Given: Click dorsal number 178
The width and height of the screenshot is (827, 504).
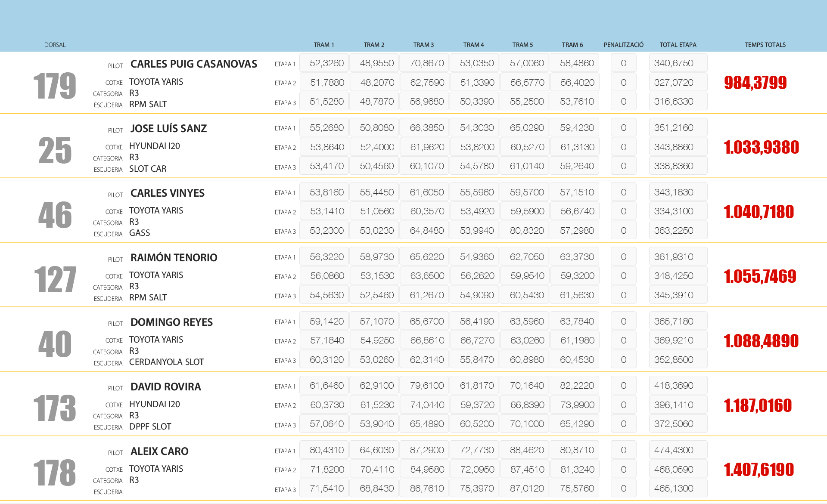Looking at the screenshot, I should (x=55, y=473).
